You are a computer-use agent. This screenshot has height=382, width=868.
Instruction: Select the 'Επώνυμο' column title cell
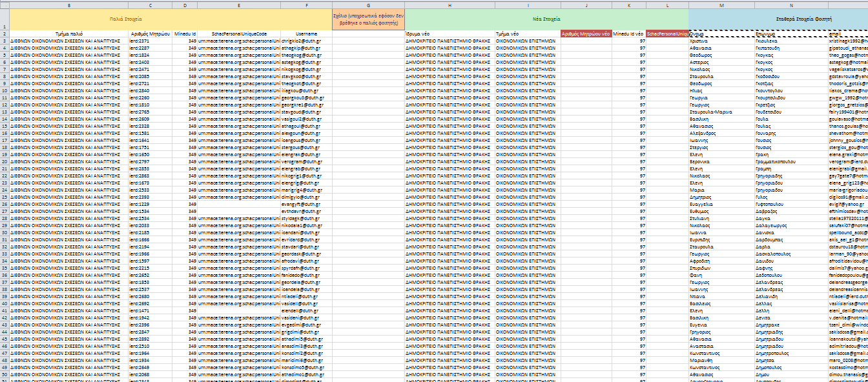pos(791,33)
